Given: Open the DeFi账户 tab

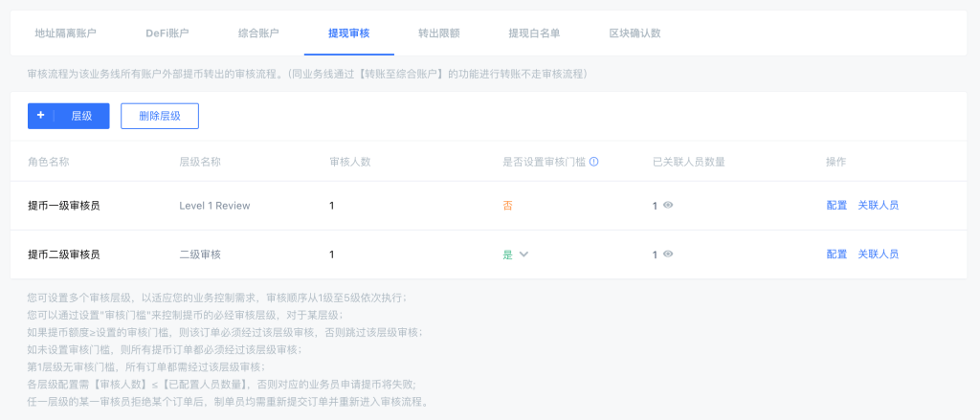Looking at the screenshot, I should pyautogui.click(x=167, y=33).
